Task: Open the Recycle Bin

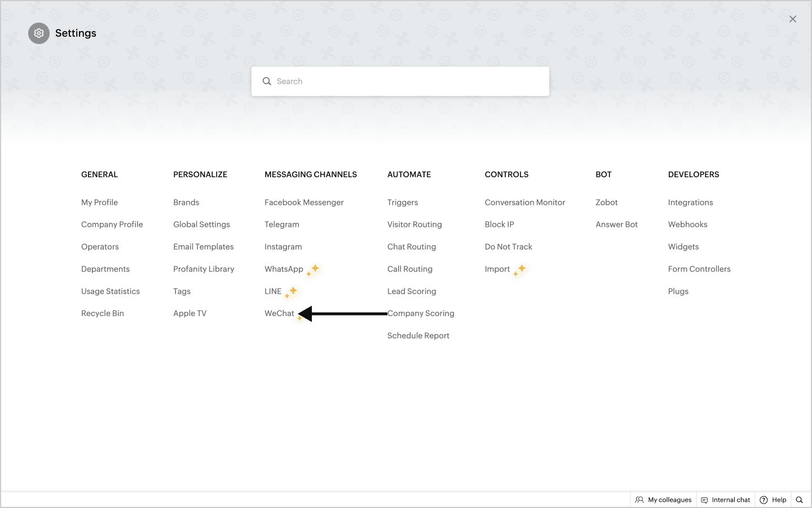Action: (103, 313)
